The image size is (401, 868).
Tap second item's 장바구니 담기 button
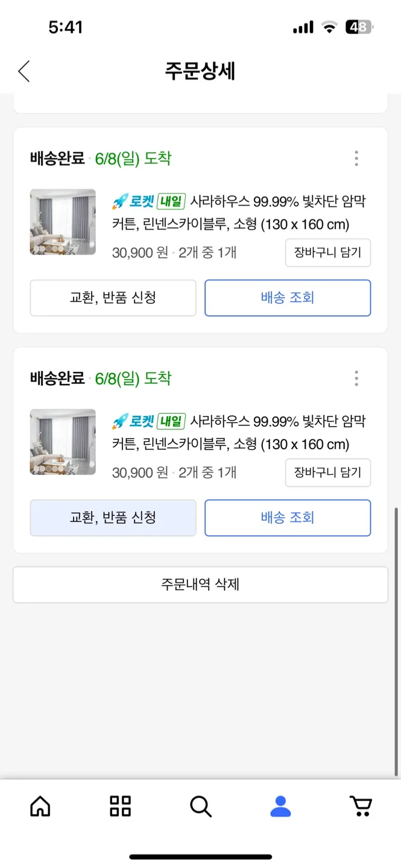click(x=327, y=473)
